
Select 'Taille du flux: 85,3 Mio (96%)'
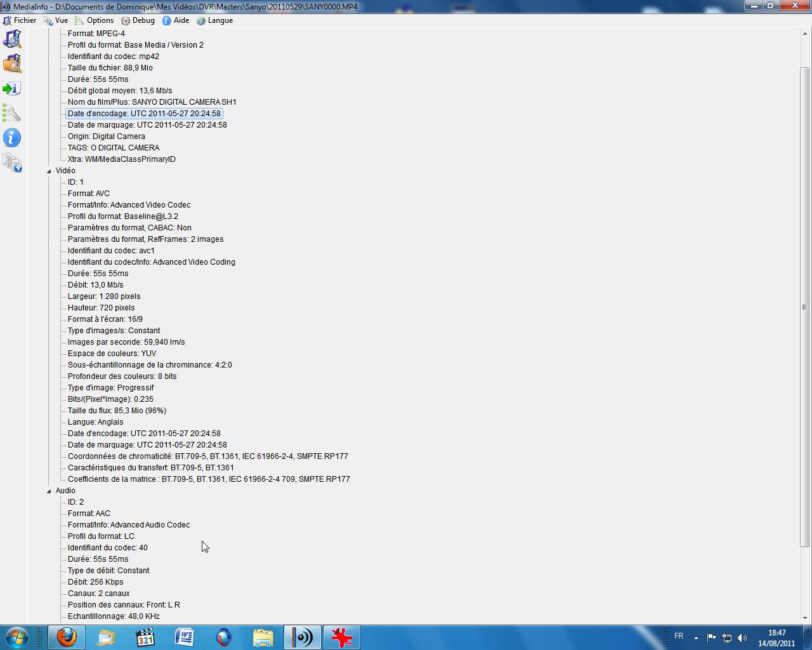coord(117,411)
